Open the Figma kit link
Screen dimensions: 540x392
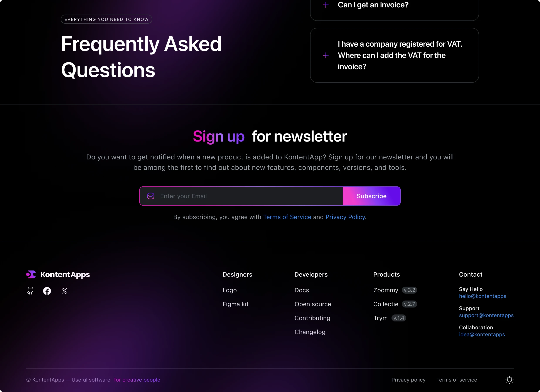pyautogui.click(x=235, y=304)
